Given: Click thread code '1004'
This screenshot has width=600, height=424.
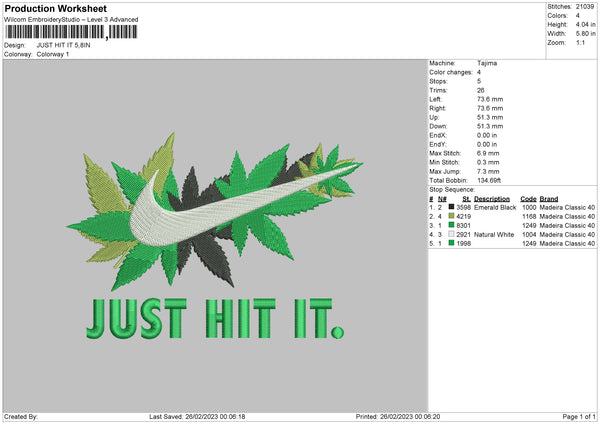Looking at the screenshot, I should click(529, 235).
